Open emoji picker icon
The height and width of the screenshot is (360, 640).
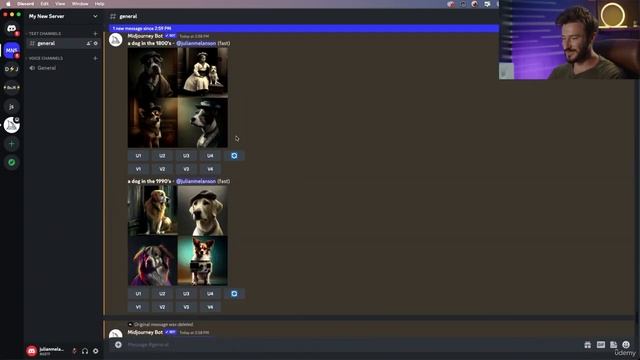click(626, 345)
